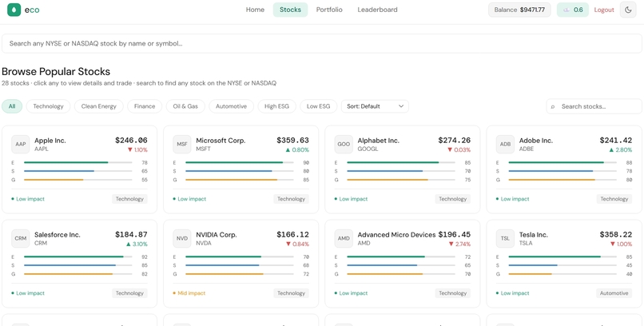644x326 pixels.
Task: Click the AMD ticker badge icon
Action: 344,239
